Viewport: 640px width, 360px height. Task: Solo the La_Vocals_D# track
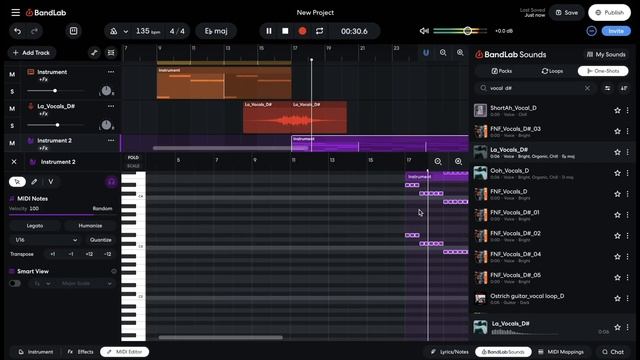click(12, 126)
